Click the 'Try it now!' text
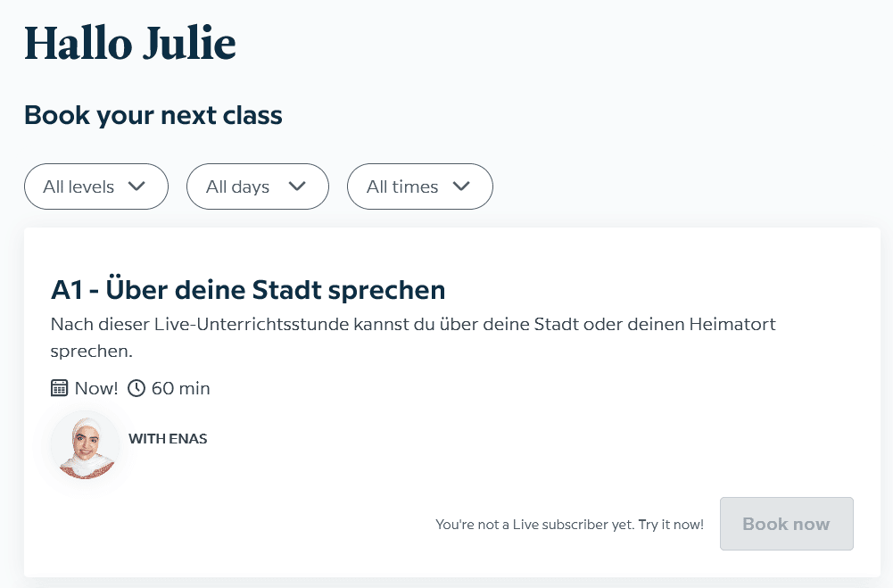The height and width of the screenshot is (588, 893). 671,525
